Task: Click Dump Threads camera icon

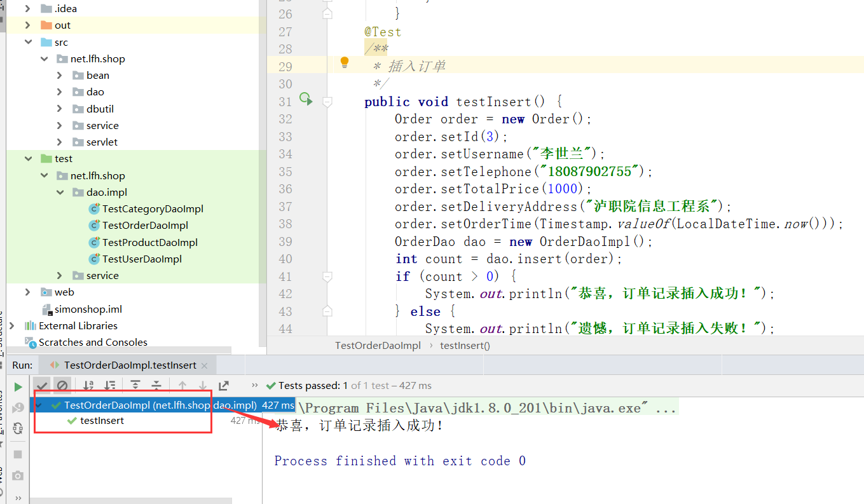Action: coord(18,475)
